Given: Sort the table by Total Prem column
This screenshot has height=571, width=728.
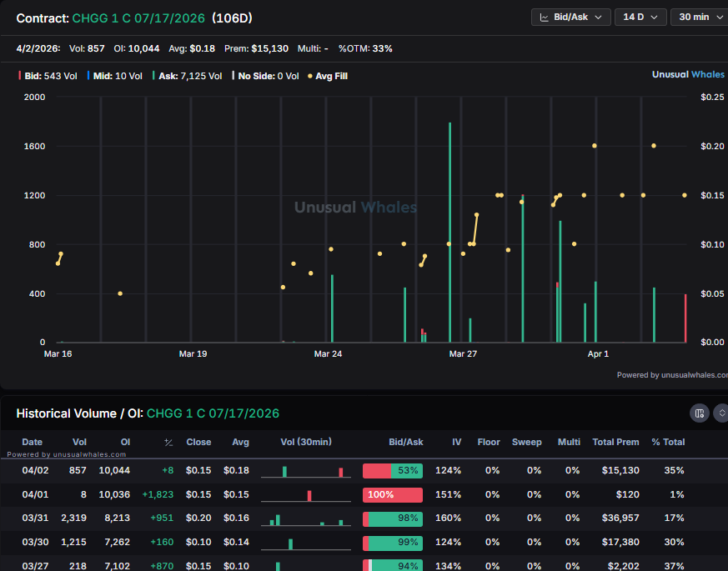Looking at the screenshot, I should coord(615,442).
